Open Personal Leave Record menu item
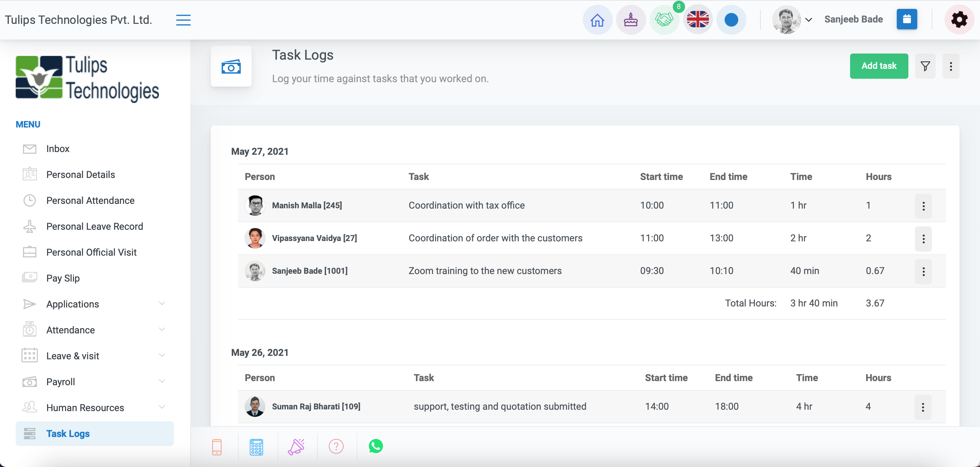This screenshot has height=467, width=980. tap(95, 226)
